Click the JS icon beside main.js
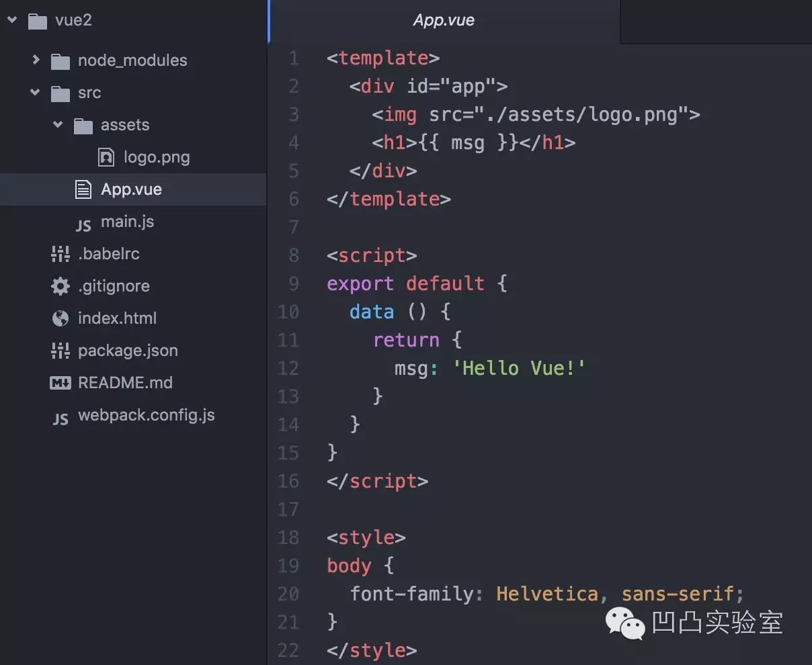This screenshot has width=812, height=665. point(83,225)
